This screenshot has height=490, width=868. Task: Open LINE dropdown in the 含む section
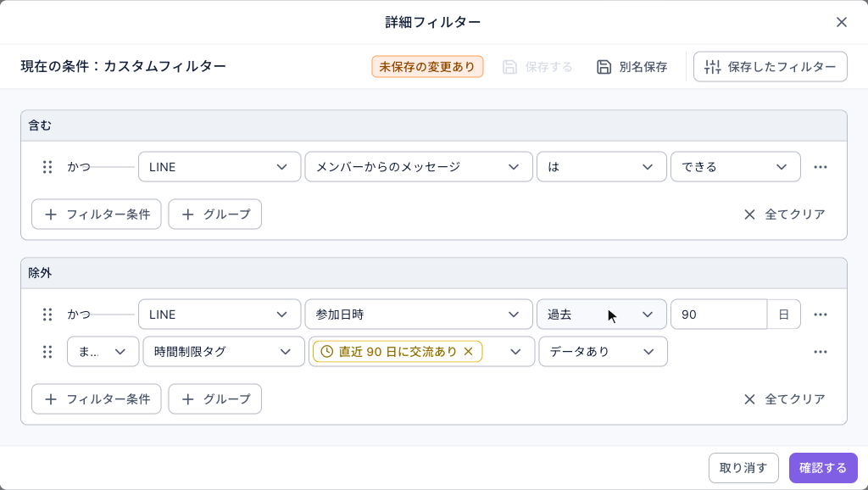pos(220,167)
